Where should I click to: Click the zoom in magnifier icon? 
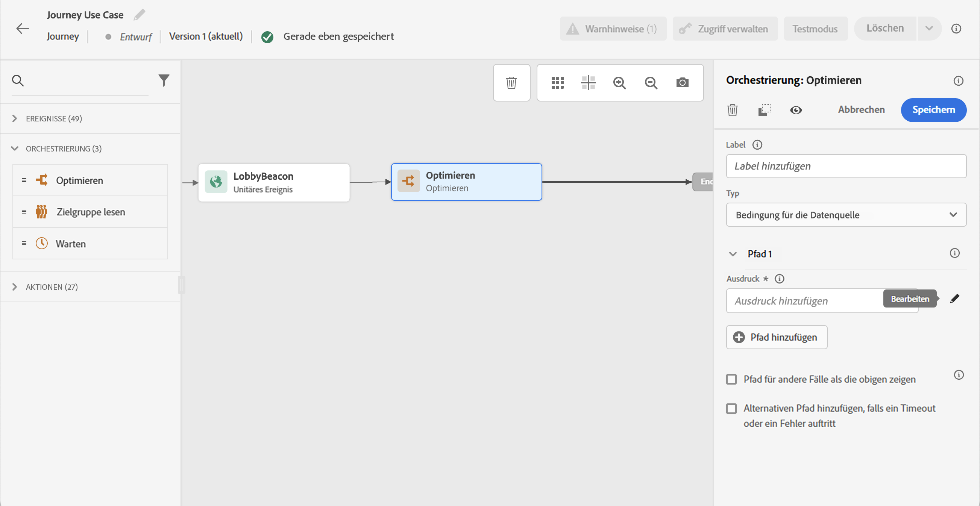619,82
